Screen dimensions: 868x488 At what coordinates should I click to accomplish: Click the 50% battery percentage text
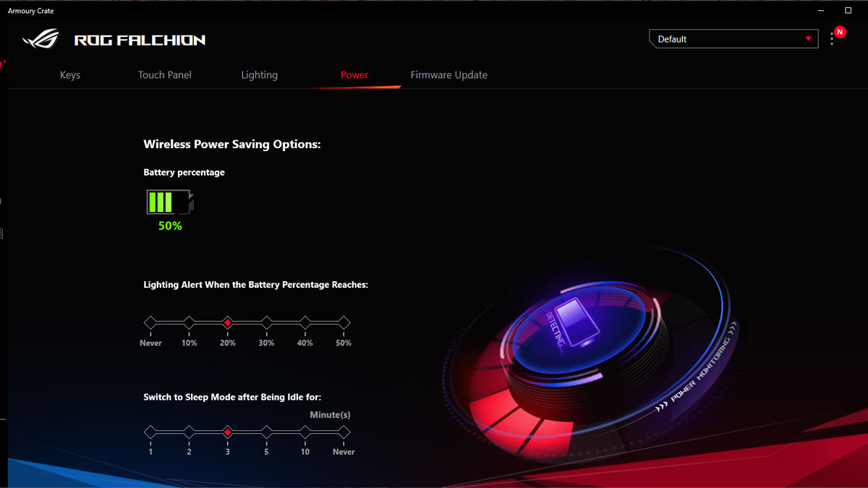170,226
